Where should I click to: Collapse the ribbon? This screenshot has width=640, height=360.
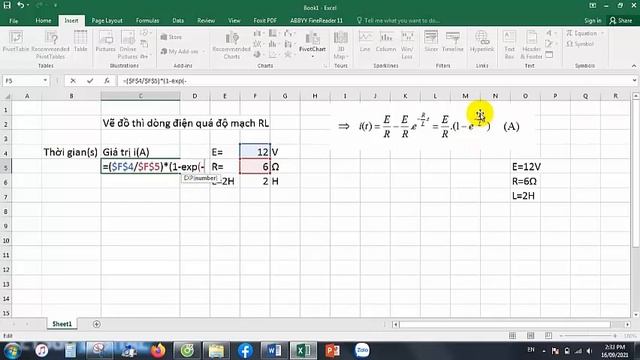[634, 66]
